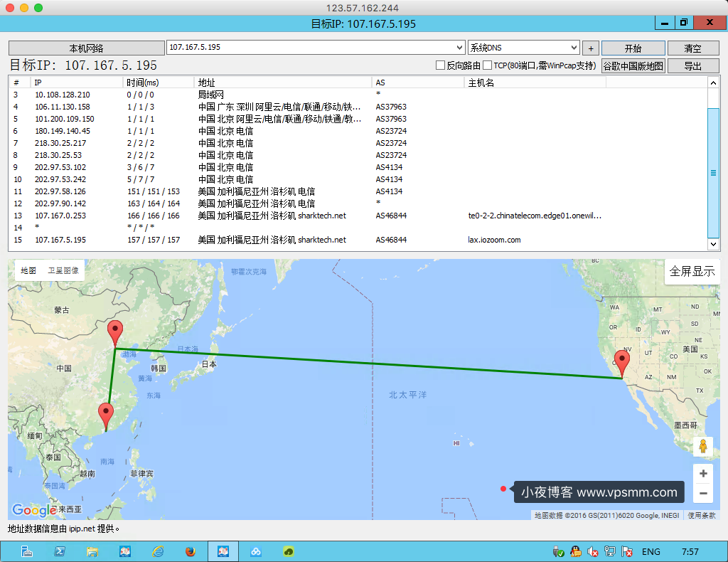Switch to the 地图 map view tab

tap(28, 270)
